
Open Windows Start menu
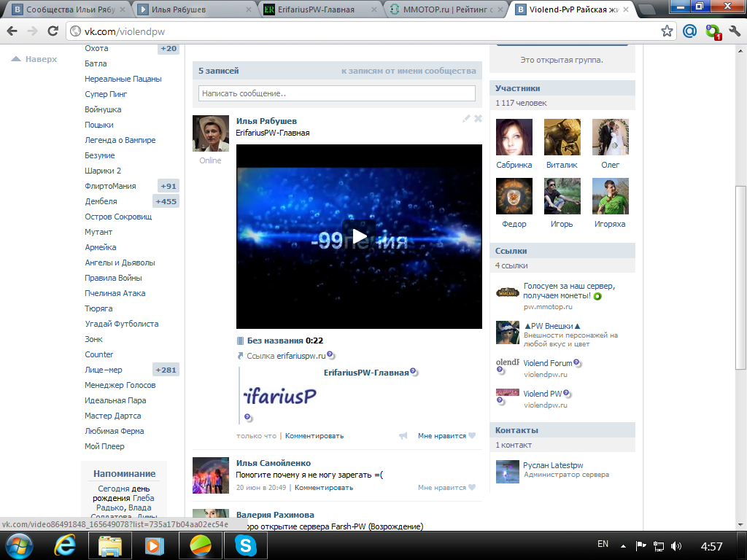click(18, 545)
